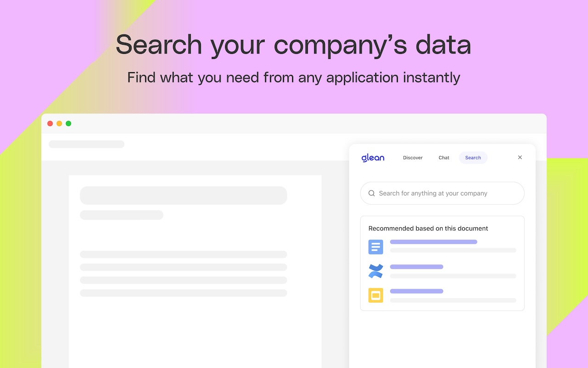This screenshot has height=368, width=588.
Task: Click the document subtitle placeholder line
Action: (122, 215)
